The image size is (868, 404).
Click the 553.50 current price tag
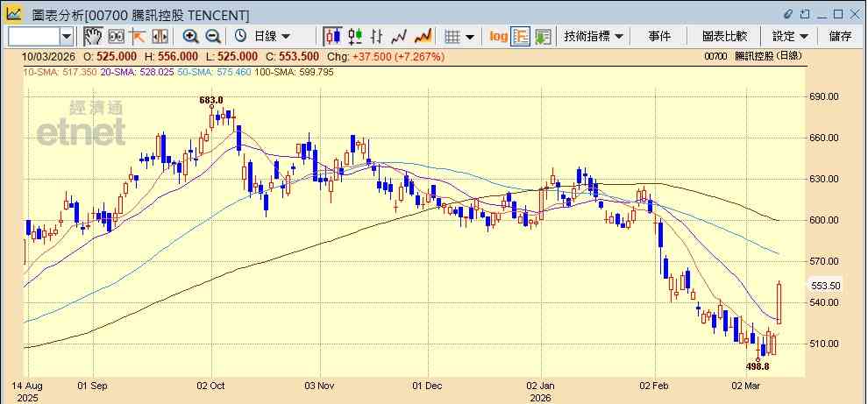pyautogui.click(x=826, y=286)
